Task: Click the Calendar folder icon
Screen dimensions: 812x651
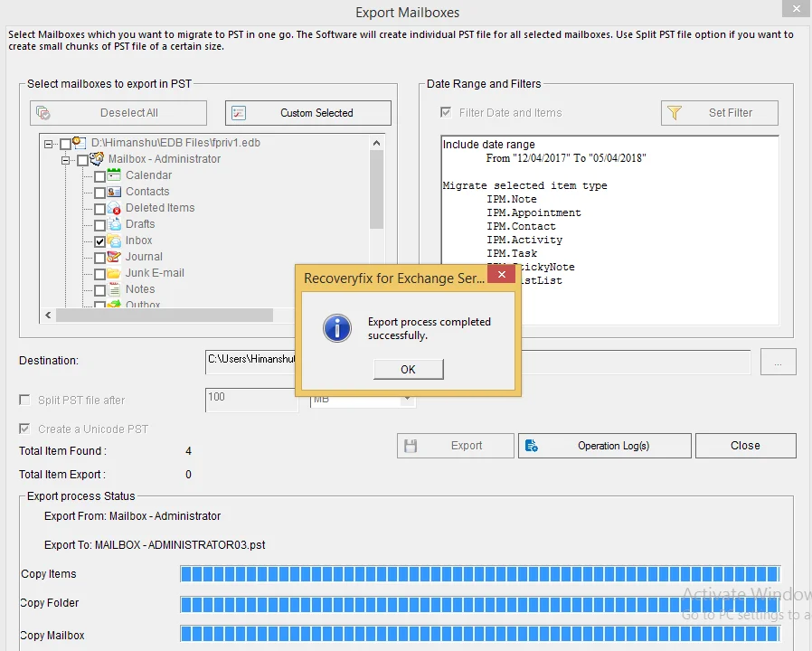Action: pos(114,175)
